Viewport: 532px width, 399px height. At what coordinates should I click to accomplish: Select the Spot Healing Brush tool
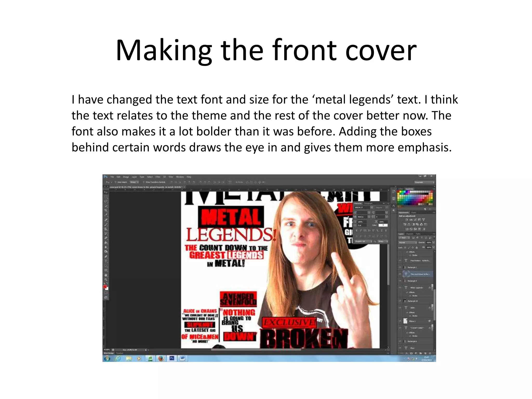click(x=106, y=220)
